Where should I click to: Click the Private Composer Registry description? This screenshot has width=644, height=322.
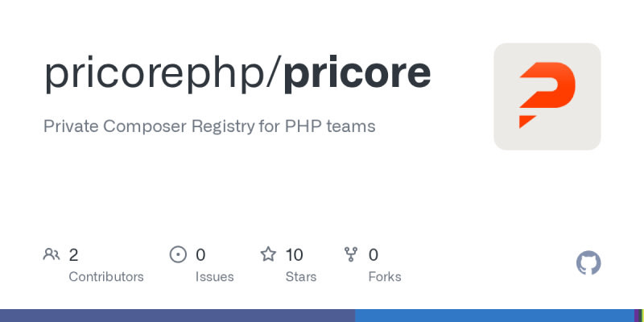[x=209, y=126]
